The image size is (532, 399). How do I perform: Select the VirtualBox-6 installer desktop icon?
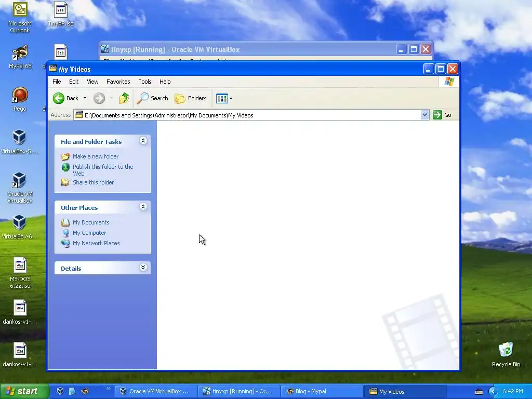pos(20,227)
